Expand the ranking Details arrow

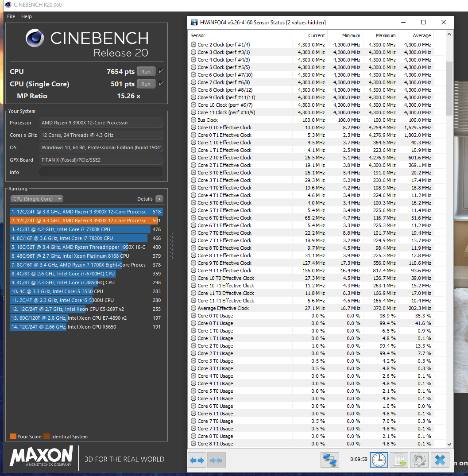[x=159, y=199]
